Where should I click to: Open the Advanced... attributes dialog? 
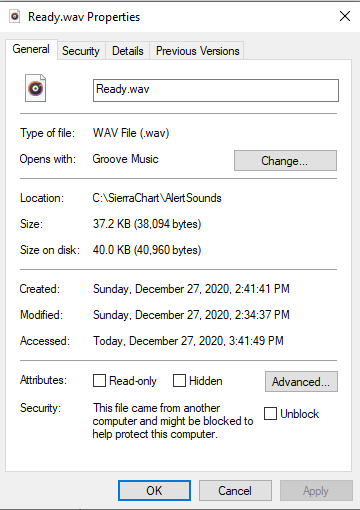(301, 382)
